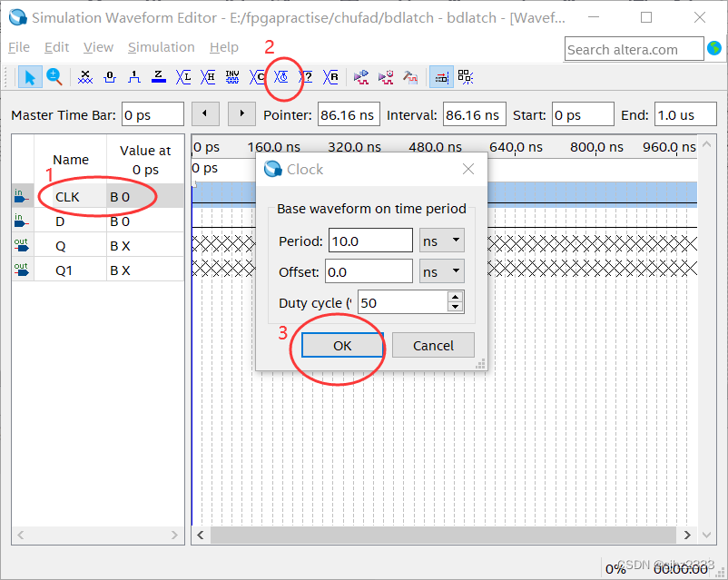Image resolution: width=728 pixels, height=580 pixels.
Task: Click the Interval value field
Action: [475, 114]
